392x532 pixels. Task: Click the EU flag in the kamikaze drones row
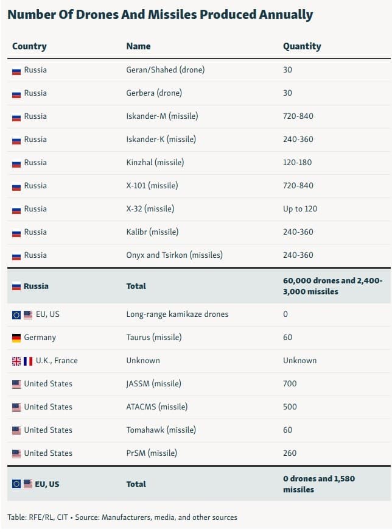(x=16, y=314)
